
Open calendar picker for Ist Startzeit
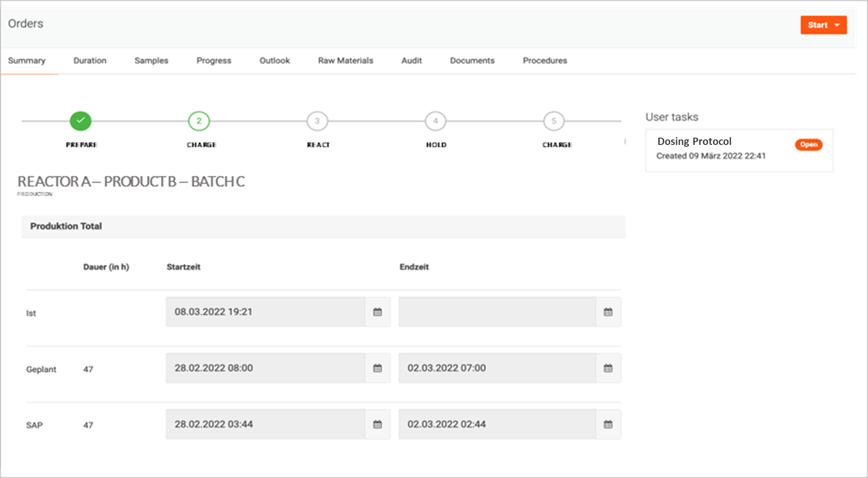pyautogui.click(x=377, y=312)
